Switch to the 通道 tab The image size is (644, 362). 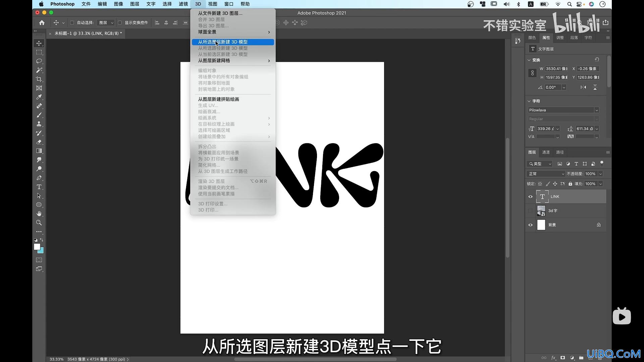click(x=546, y=152)
